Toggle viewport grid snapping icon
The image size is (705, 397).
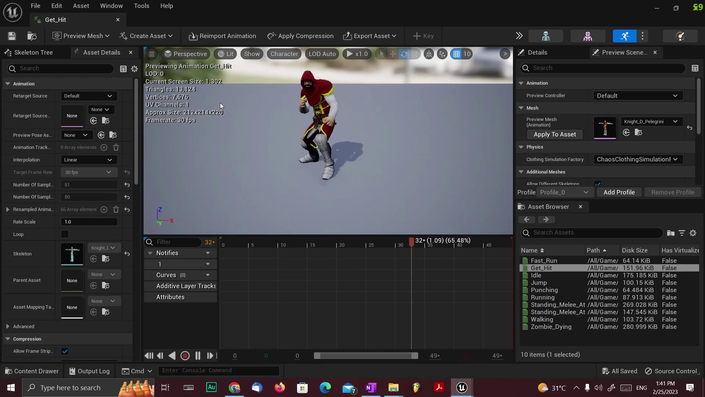(456, 54)
